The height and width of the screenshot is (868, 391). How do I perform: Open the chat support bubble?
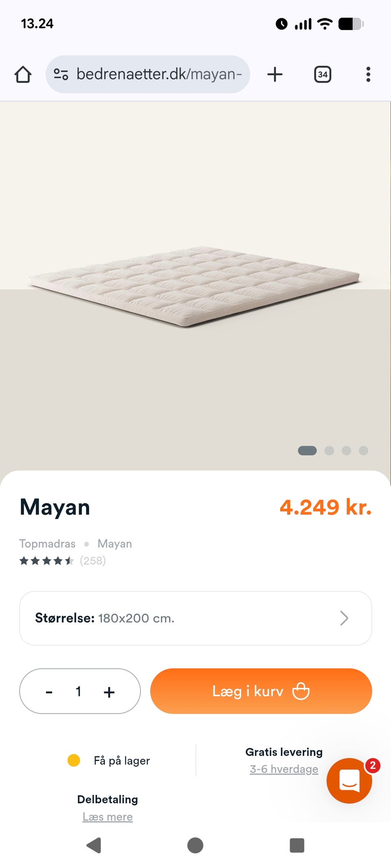[349, 781]
